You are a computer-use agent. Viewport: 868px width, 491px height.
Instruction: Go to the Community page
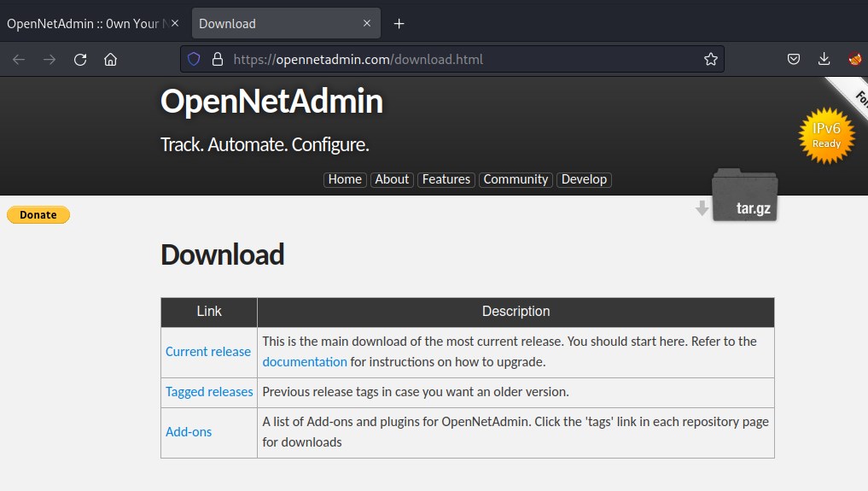pyautogui.click(x=516, y=179)
